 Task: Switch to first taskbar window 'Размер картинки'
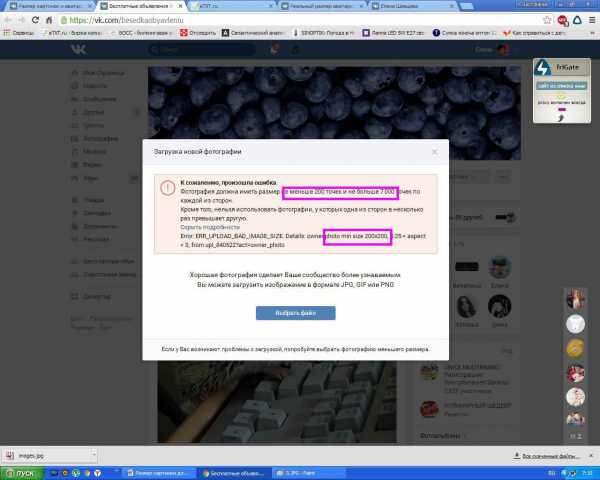160,473
